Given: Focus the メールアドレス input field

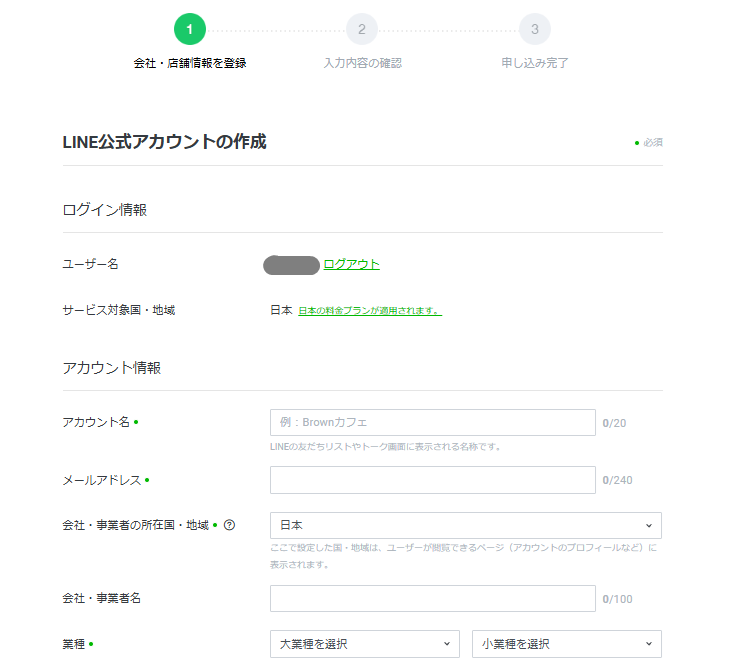Looking at the screenshot, I should 433,480.
